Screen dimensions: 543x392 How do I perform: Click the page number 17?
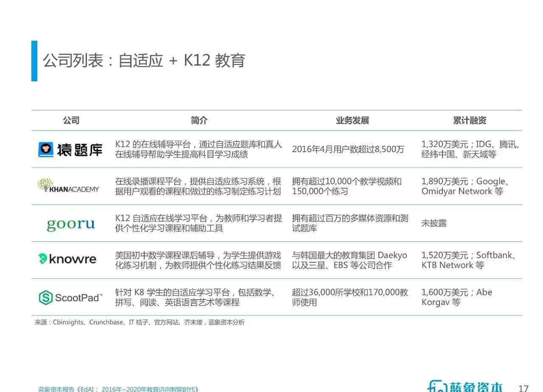(x=523, y=388)
